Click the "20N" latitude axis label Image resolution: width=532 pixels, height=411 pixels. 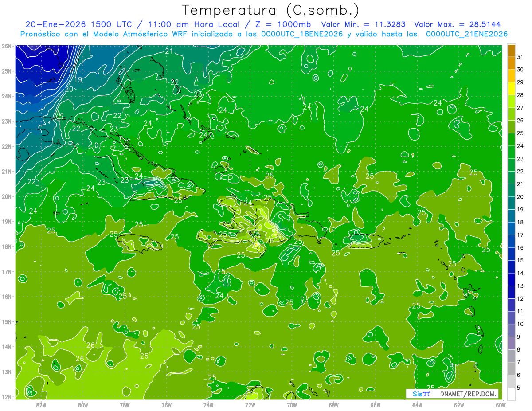tap(6, 196)
